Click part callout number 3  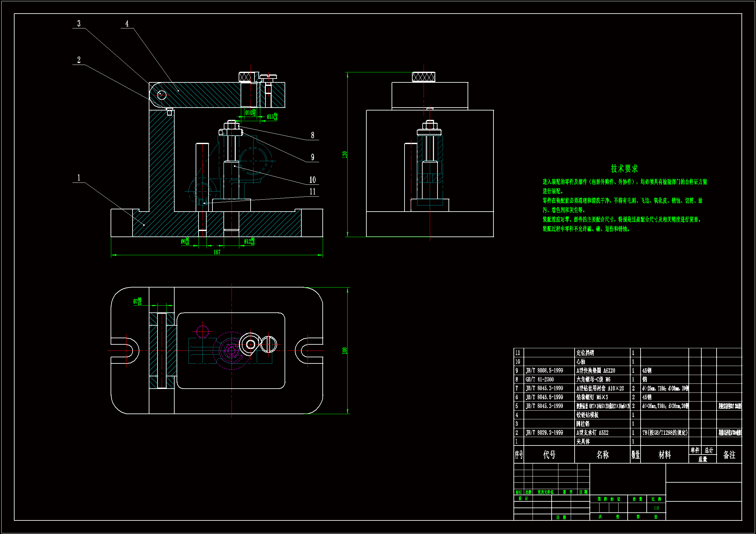click(x=79, y=24)
